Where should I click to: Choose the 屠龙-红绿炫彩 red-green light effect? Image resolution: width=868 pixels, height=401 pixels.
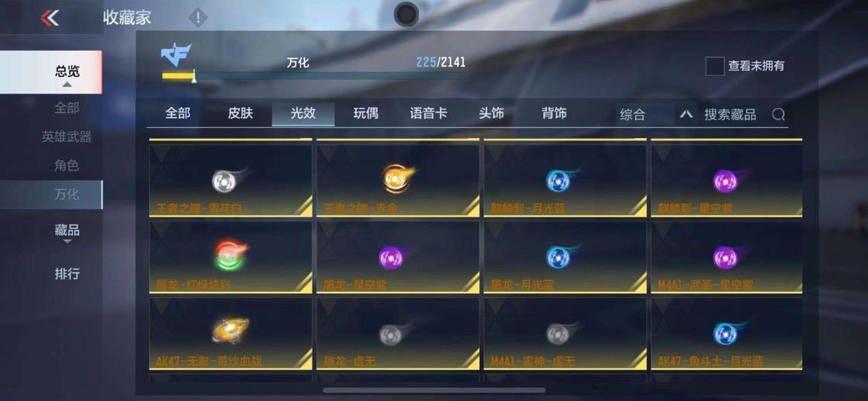coord(230,257)
